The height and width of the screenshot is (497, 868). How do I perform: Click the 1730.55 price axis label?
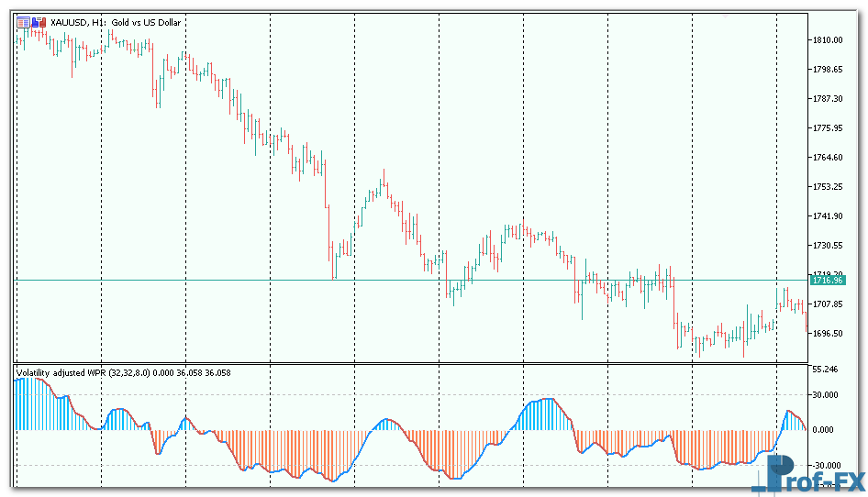pos(828,246)
